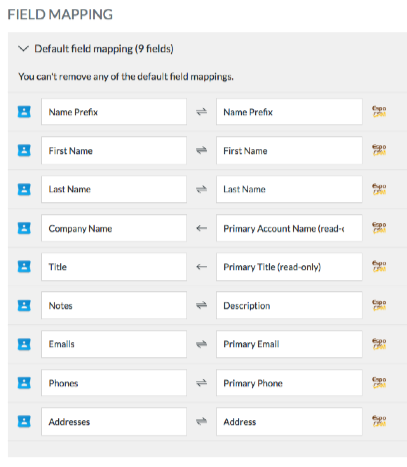Click the EspoCRM logo in Address row

pos(379,421)
